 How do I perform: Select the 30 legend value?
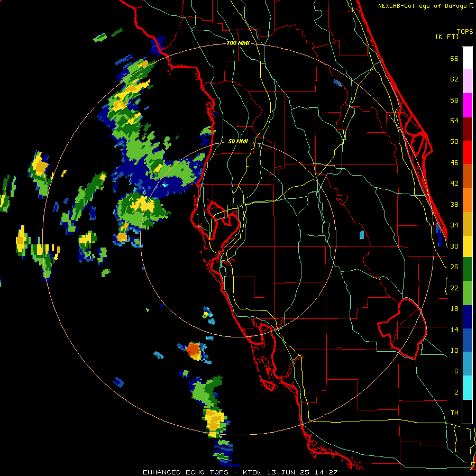pyautogui.click(x=454, y=246)
